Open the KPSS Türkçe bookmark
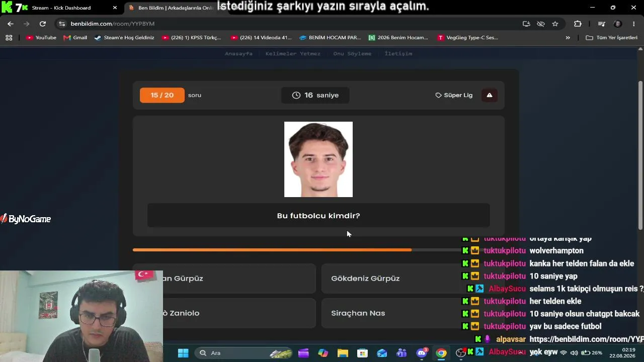The image size is (644, 362). (191, 38)
